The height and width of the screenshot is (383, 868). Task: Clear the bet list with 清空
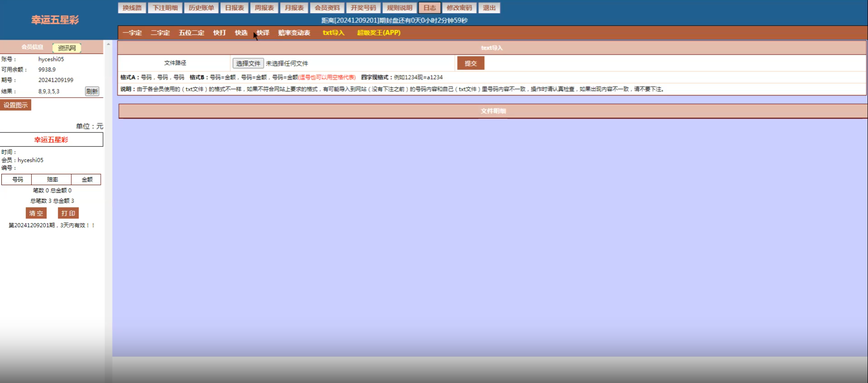coord(36,213)
